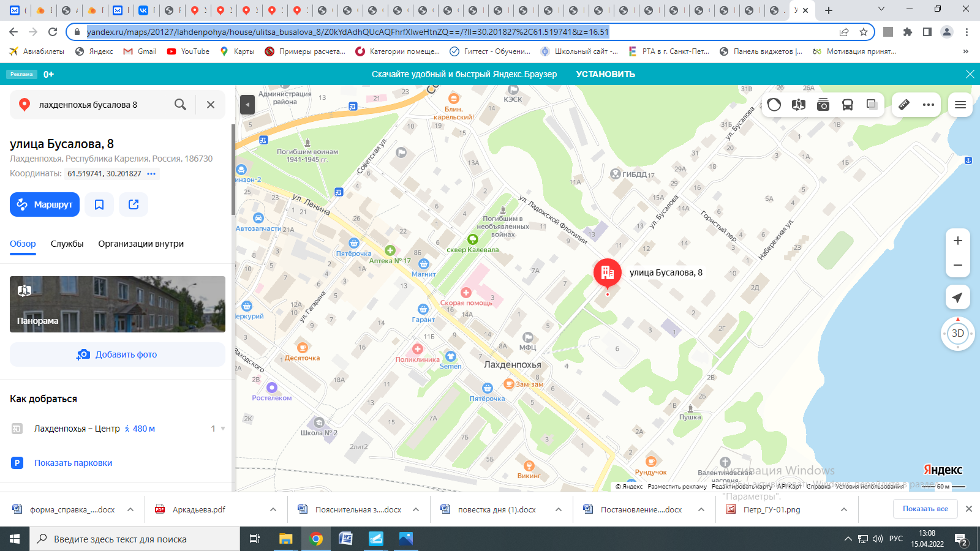Open the Word icon in the taskbar
This screenshot has height=551, width=980.
click(x=345, y=539)
